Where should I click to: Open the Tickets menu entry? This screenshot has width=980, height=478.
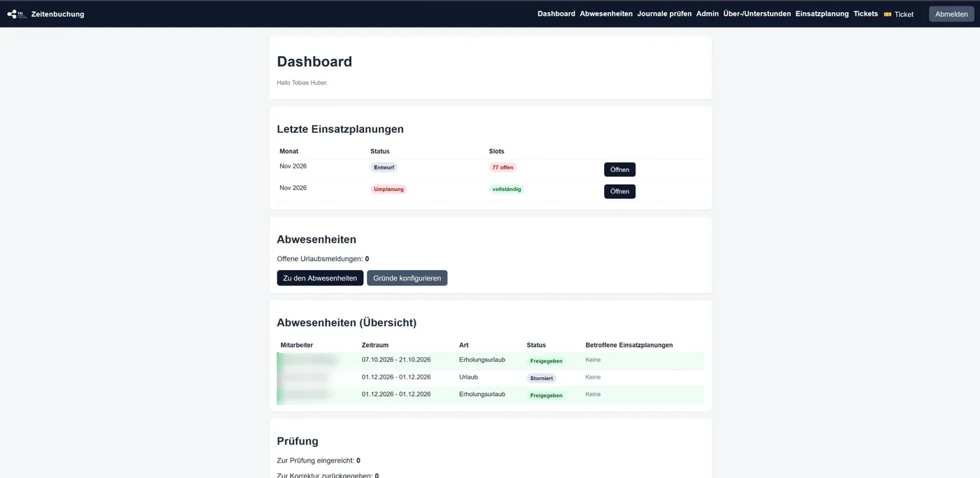[865, 14]
